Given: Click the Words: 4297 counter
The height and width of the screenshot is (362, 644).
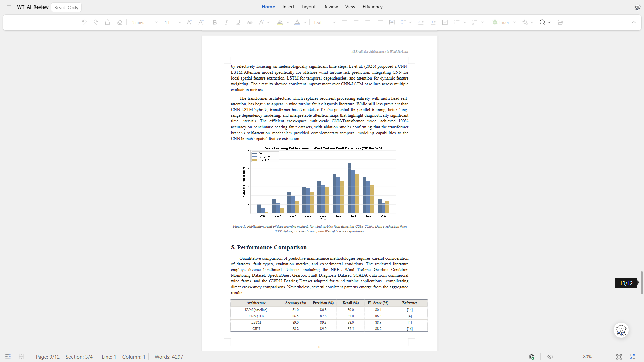Looking at the screenshot, I should click(x=169, y=357).
